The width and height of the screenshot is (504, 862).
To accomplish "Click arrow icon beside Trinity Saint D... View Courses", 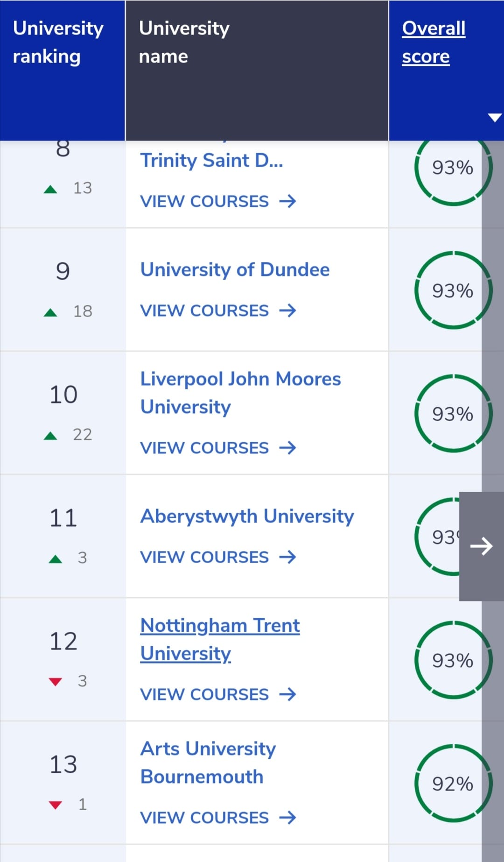I will (287, 201).
